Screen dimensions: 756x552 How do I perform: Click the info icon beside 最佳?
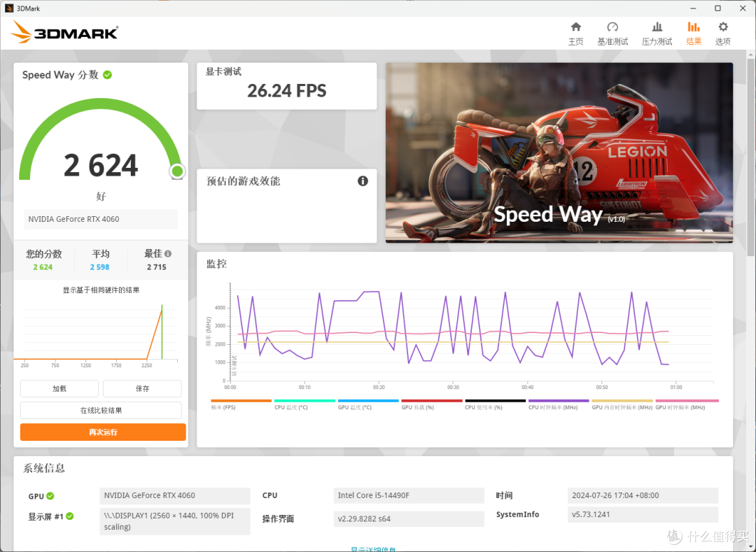168,253
